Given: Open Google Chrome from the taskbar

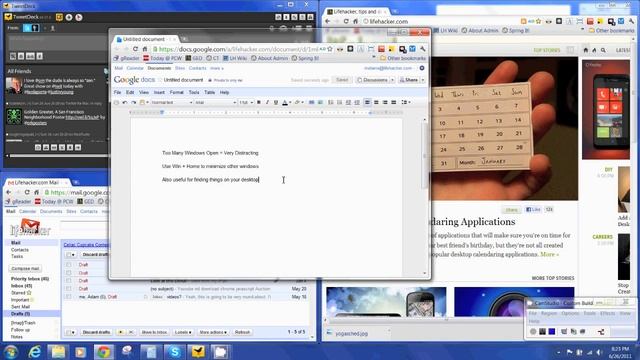Looking at the screenshot, I should pos(104,351).
